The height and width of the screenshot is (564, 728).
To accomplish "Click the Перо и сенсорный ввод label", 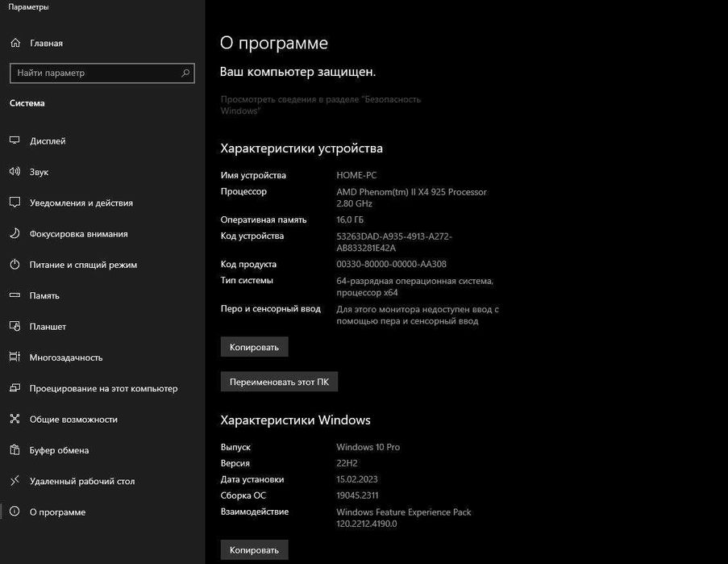I will (x=271, y=308).
